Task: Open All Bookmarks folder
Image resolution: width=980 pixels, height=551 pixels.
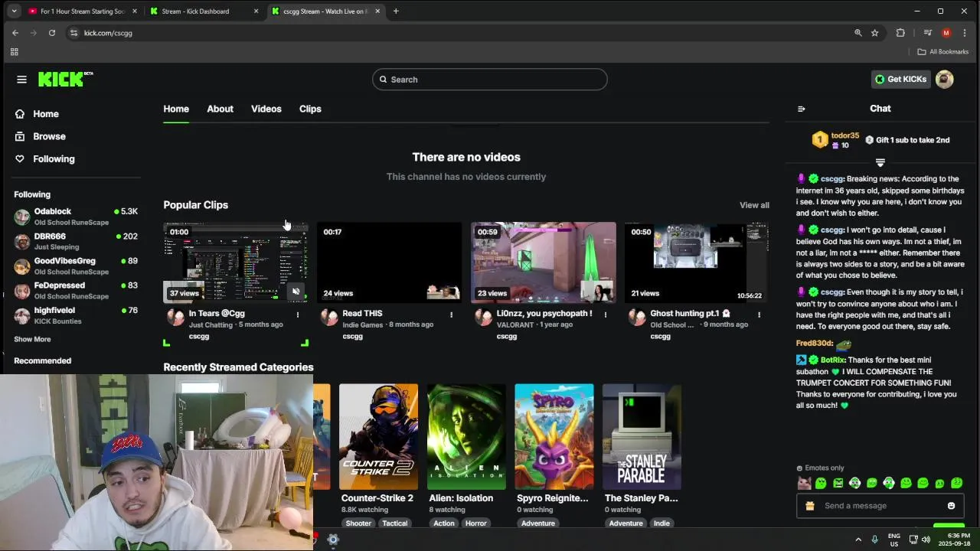Action: [x=943, y=52]
